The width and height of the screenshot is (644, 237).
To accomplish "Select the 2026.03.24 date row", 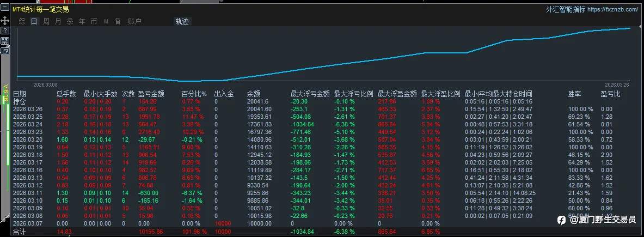I will [x=28, y=124].
